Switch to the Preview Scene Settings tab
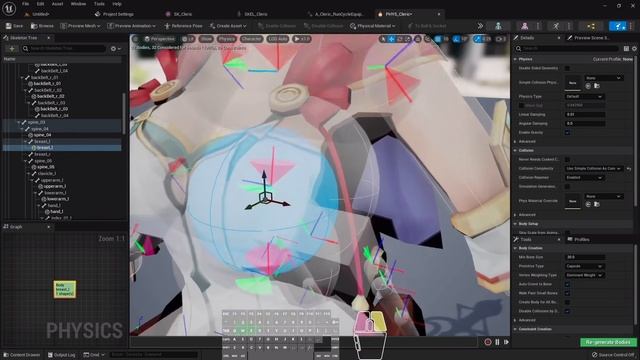 click(589, 38)
